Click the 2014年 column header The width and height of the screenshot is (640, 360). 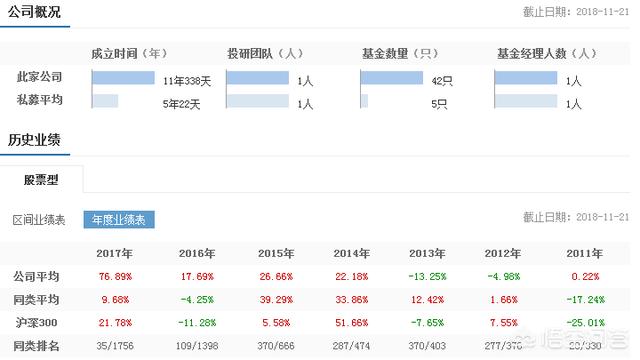[352, 253]
